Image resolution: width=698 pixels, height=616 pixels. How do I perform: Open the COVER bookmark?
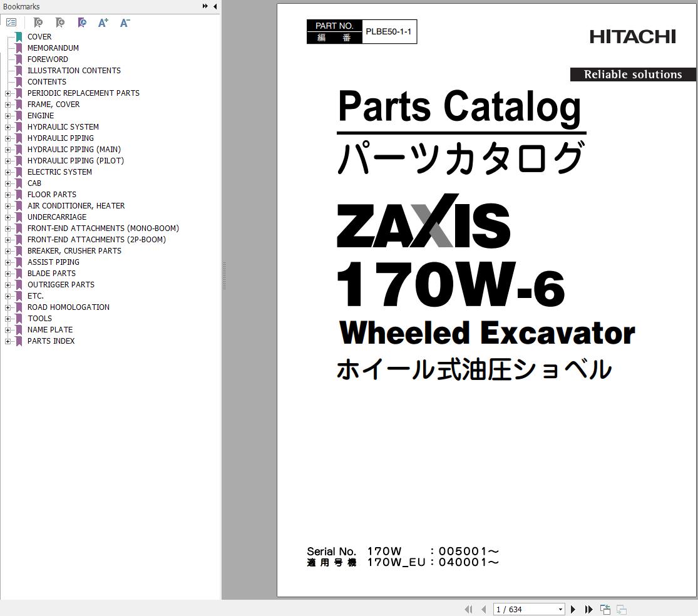tap(39, 36)
